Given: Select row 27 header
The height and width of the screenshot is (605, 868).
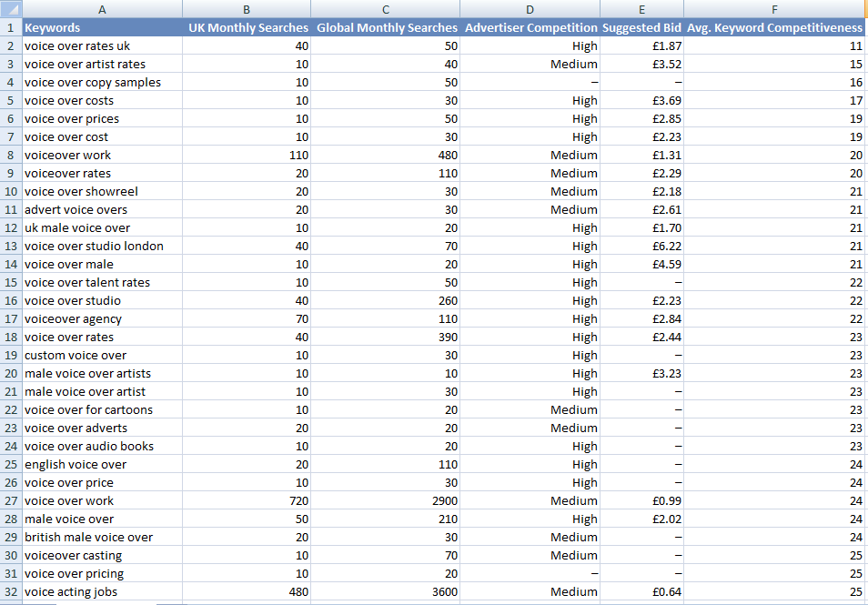Looking at the screenshot, I should [11, 501].
